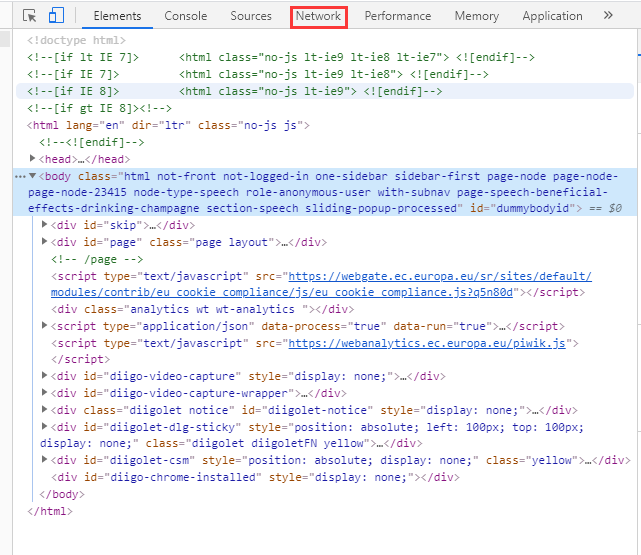Select the html lang="en" element
The height and width of the screenshot is (555, 641).
tap(168, 125)
